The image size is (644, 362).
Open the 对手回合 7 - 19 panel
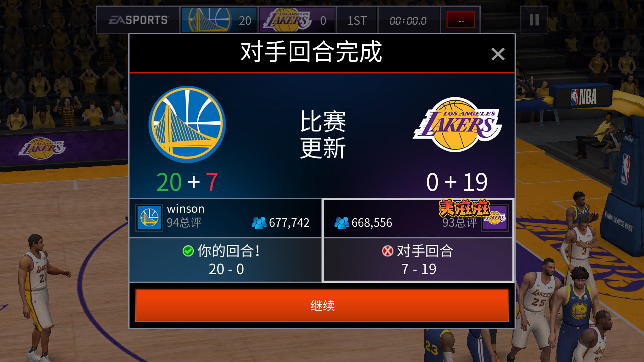[x=418, y=260]
